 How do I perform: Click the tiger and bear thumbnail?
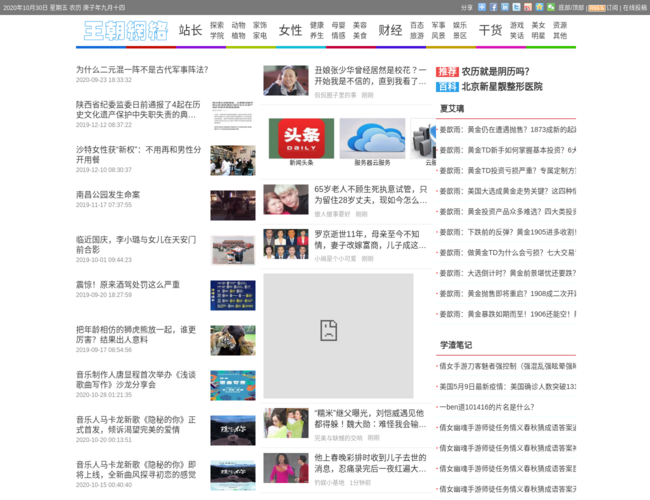coord(233,340)
